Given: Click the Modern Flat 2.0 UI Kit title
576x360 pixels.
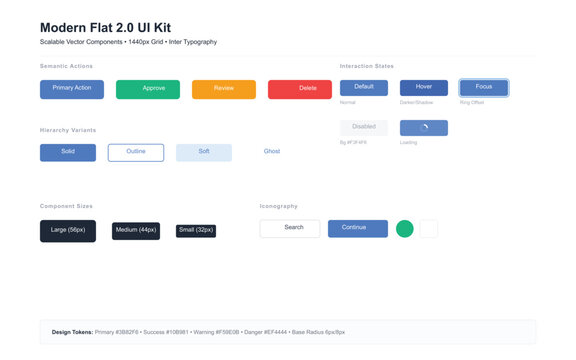Looking at the screenshot, I should (x=105, y=28).
